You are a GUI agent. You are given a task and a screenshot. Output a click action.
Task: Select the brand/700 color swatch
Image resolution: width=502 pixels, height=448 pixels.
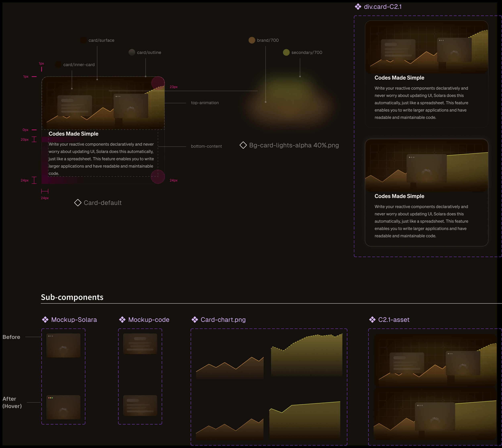252,40
